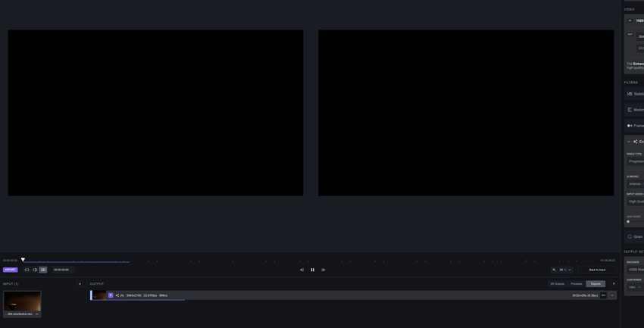Screen dimensions: 644x328
Task: Step back one frame
Action: point(302,270)
